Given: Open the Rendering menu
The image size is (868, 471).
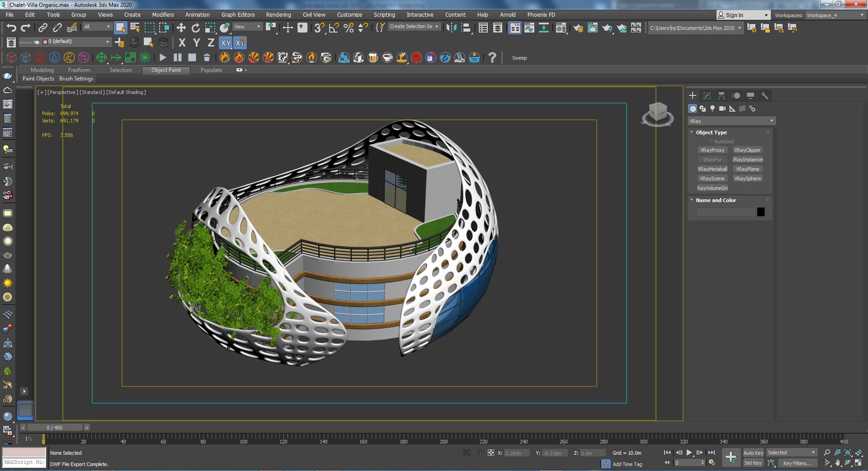Looking at the screenshot, I should point(278,15).
